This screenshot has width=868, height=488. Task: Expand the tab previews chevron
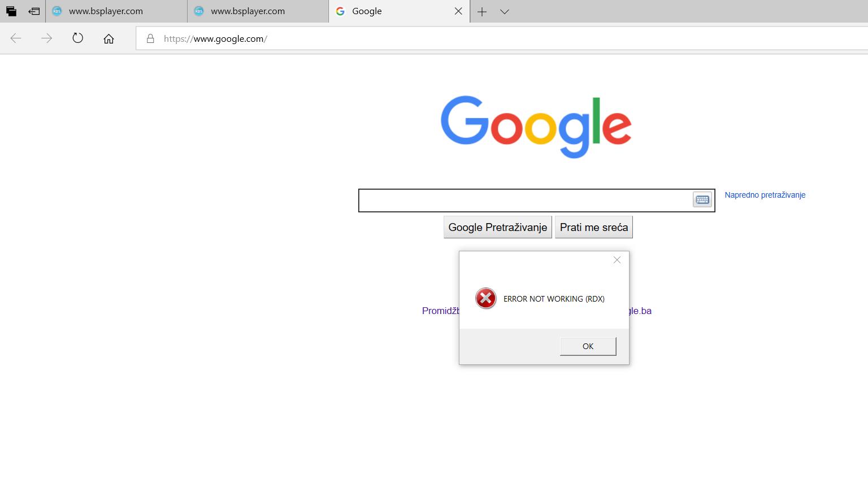pyautogui.click(x=505, y=11)
